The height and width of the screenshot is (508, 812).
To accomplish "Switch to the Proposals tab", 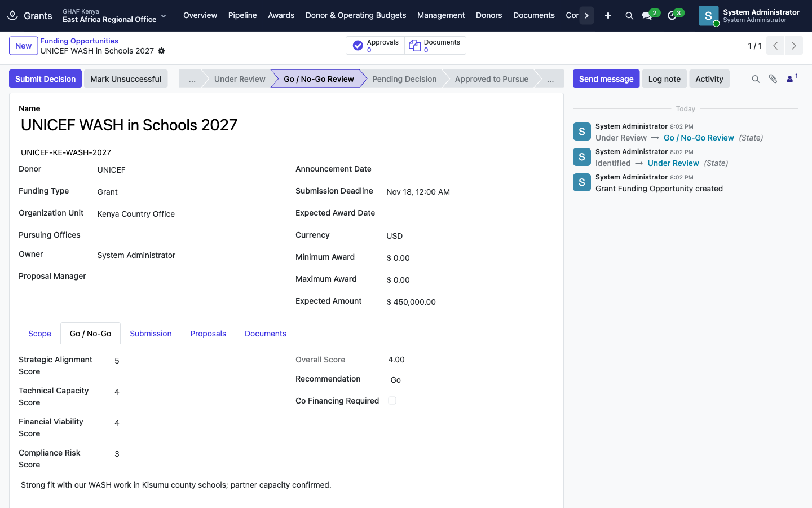I will [x=208, y=334].
